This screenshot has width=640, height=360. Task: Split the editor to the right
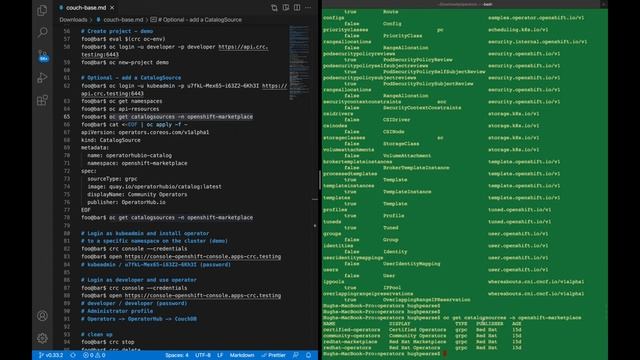[x=297, y=8]
